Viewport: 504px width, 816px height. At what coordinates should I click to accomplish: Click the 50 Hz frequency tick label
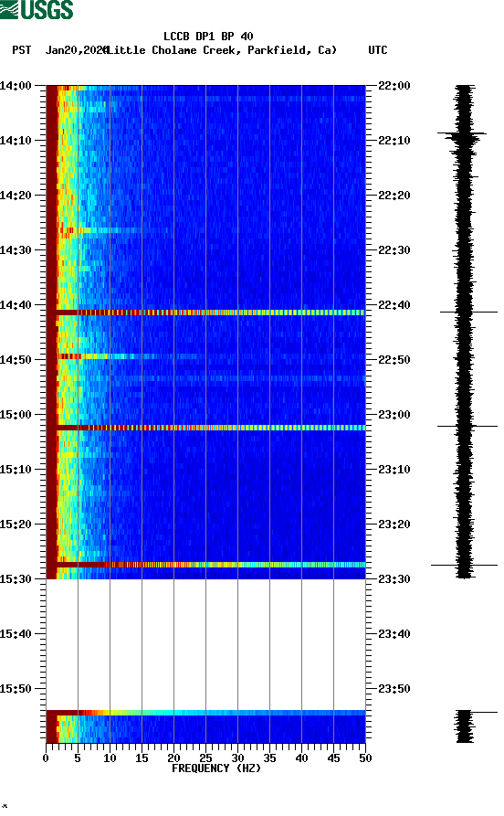pos(365,758)
